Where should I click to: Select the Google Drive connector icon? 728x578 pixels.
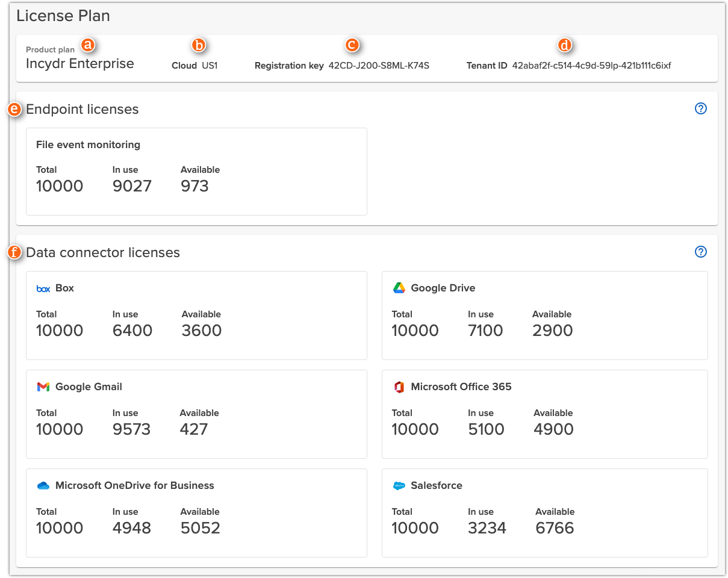click(399, 288)
